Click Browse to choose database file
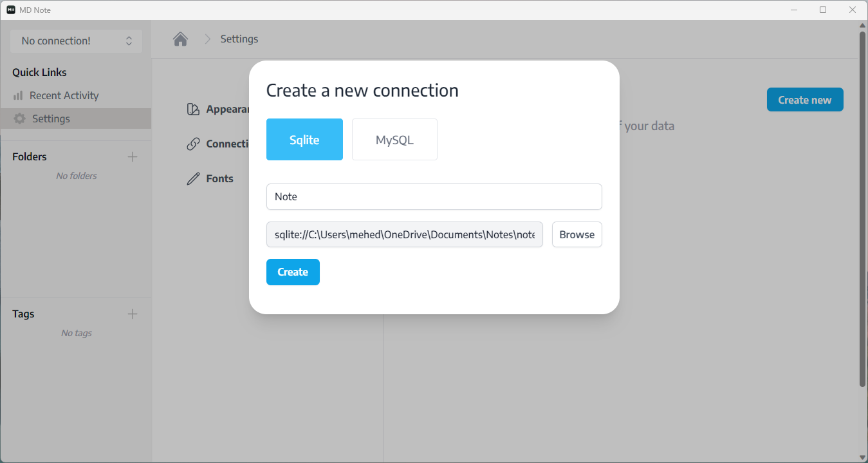This screenshot has width=868, height=463. [577, 234]
